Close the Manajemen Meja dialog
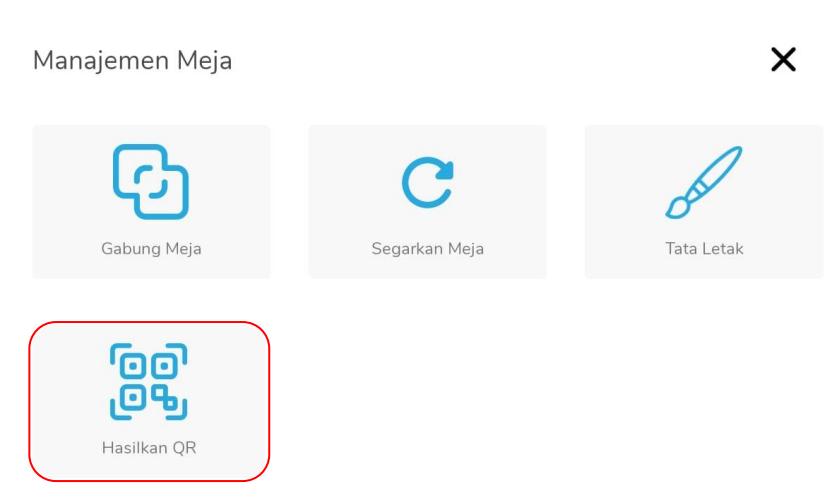 tap(783, 59)
